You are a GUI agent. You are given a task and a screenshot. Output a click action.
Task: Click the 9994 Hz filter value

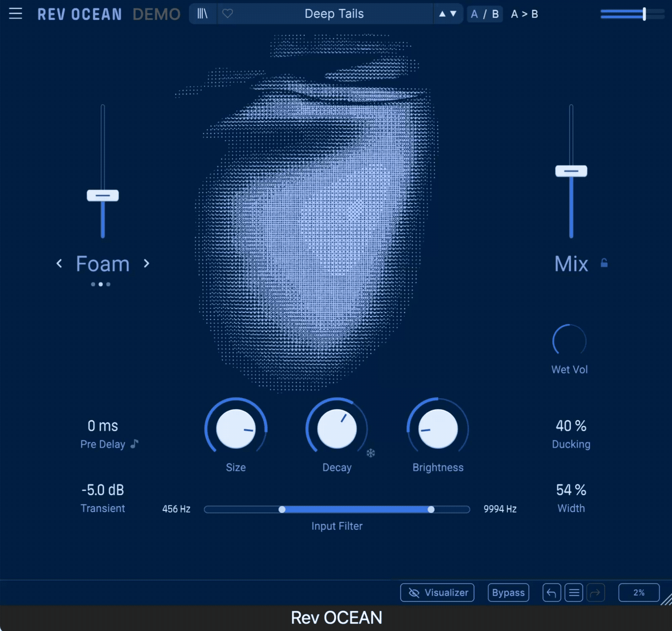(500, 509)
